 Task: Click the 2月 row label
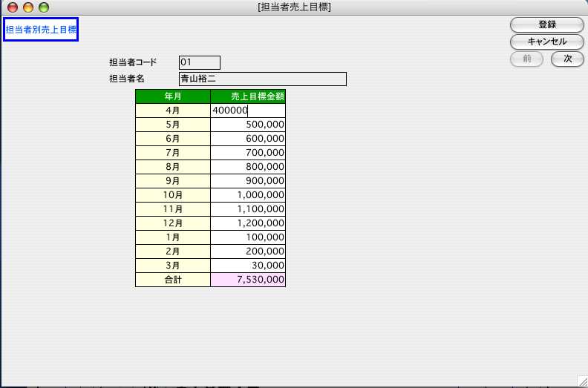click(x=173, y=251)
